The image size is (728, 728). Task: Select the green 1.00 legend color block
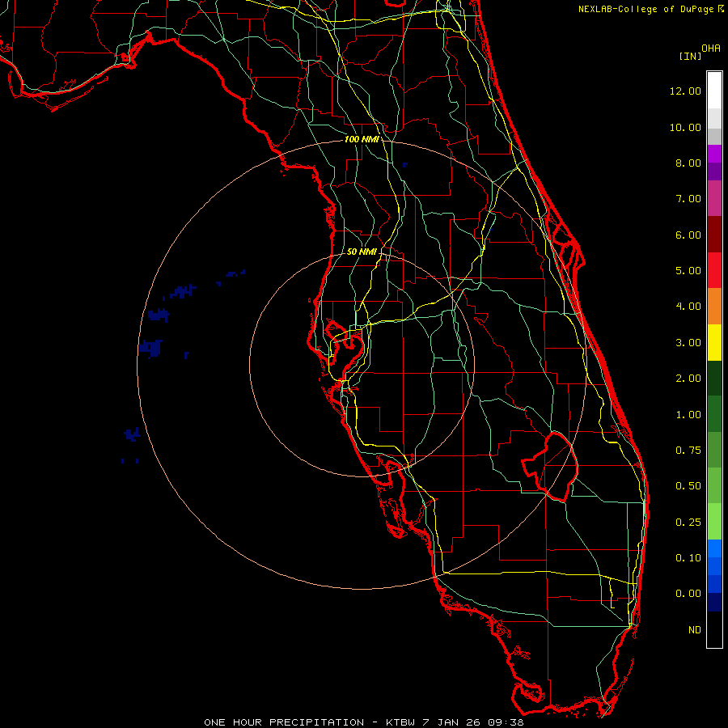714,414
